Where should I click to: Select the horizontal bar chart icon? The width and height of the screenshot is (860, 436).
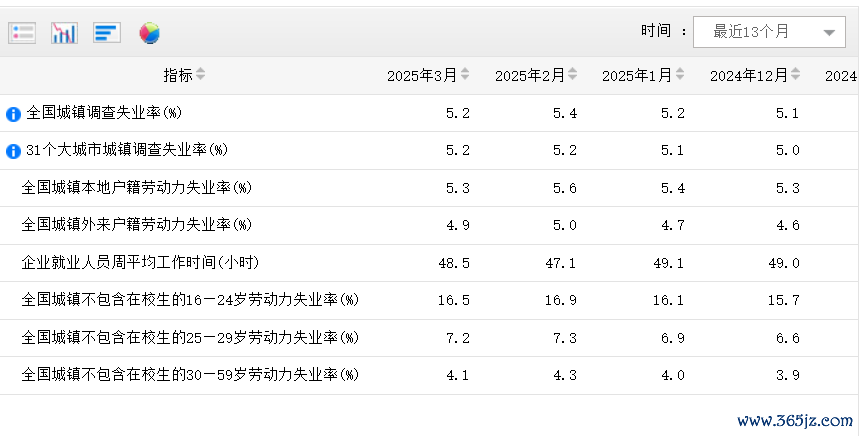coord(107,33)
